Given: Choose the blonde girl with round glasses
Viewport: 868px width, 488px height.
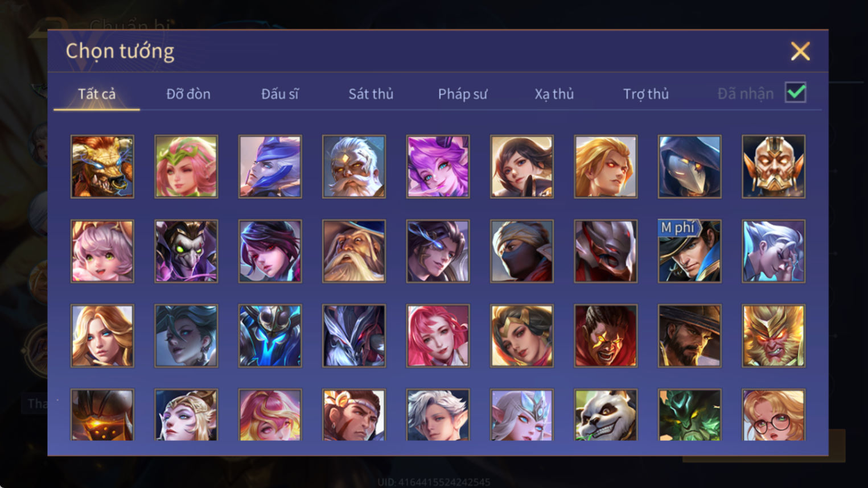Looking at the screenshot, I should pos(774,415).
